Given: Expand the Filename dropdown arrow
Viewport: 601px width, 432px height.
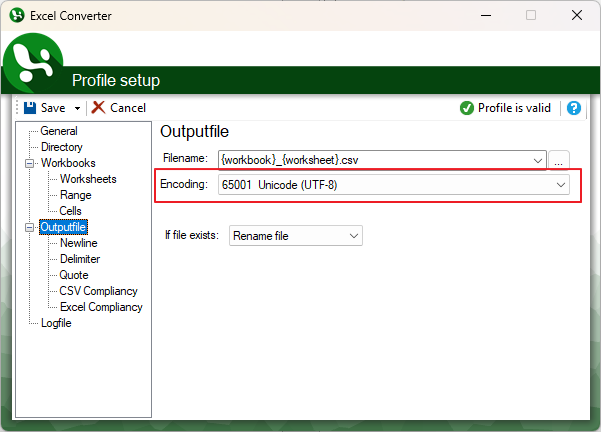Looking at the screenshot, I should click(538, 160).
